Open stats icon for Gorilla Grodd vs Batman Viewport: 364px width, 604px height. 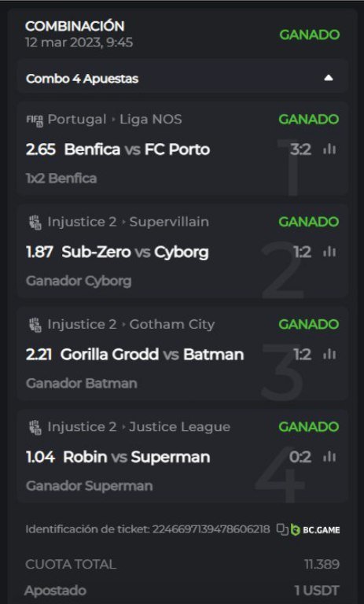[329, 355]
